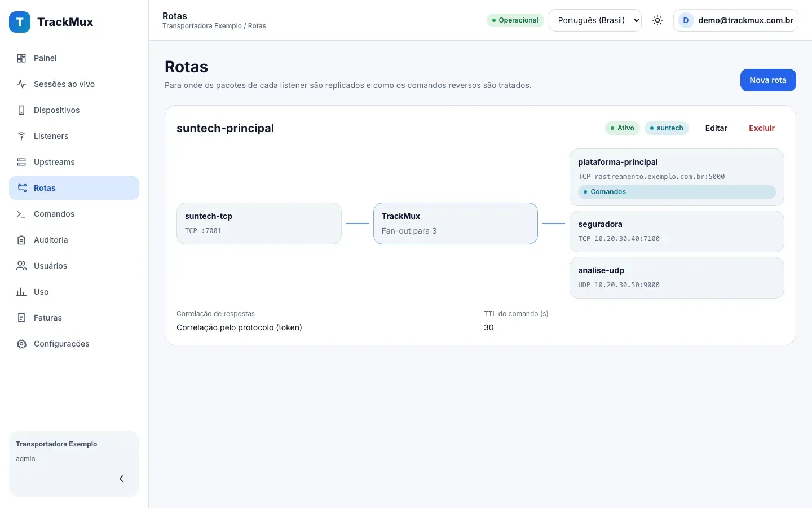Open Faturas in the sidebar

tap(74, 318)
